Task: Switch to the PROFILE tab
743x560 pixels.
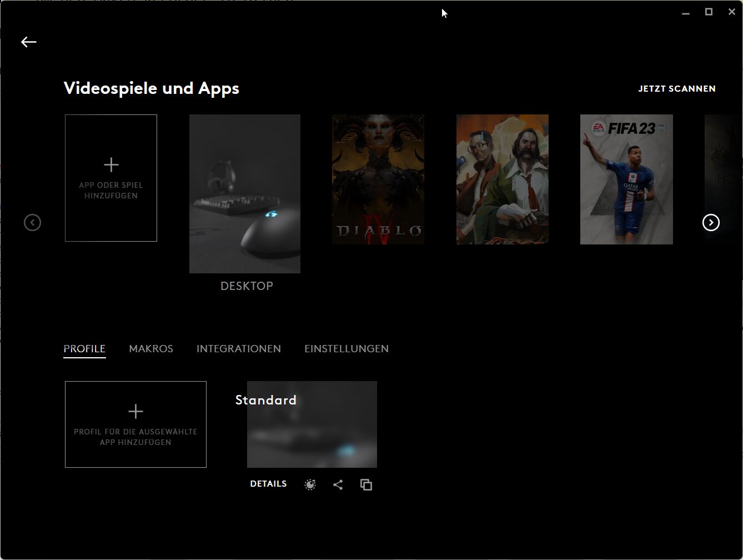Action: coord(84,349)
